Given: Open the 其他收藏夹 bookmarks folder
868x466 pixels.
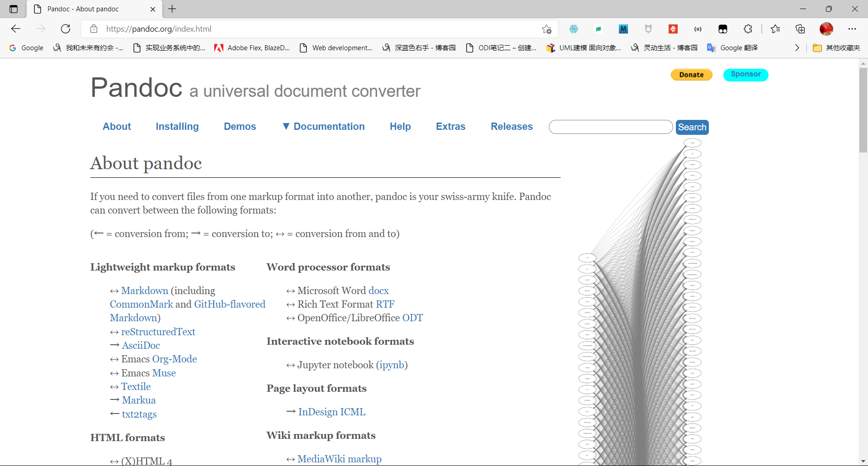Looking at the screenshot, I should 836,48.
